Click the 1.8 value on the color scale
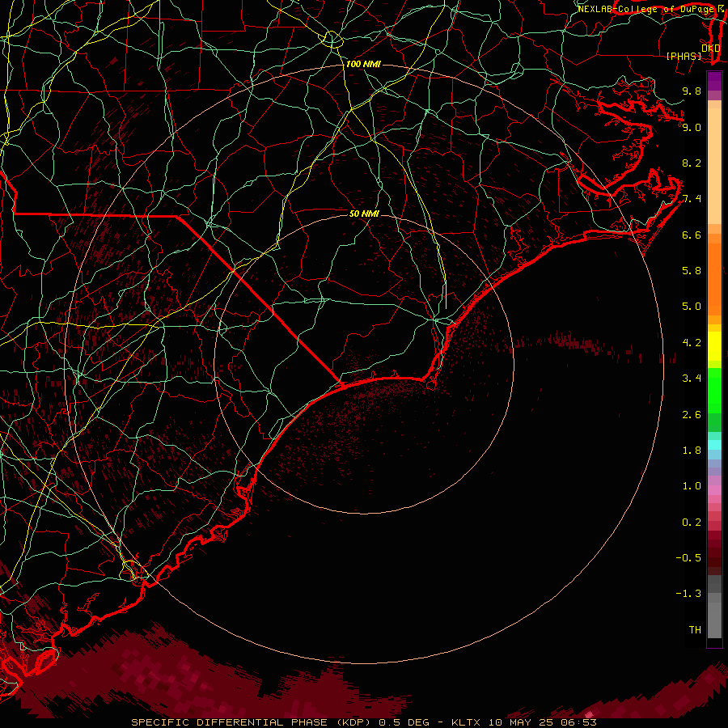The image size is (728, 728). [692, 451]
